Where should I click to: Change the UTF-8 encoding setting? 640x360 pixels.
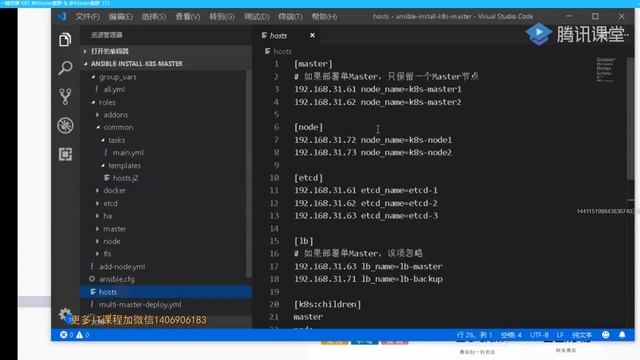[539, 335]
